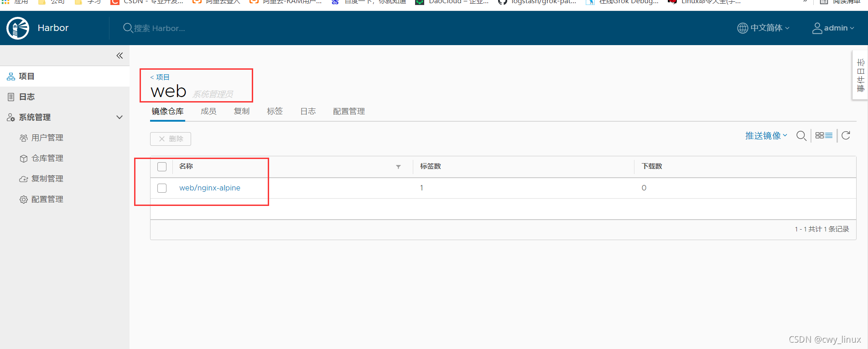Switch to the project 配置管理 tab
Screen dimensions: 868x349
(349, 111)
